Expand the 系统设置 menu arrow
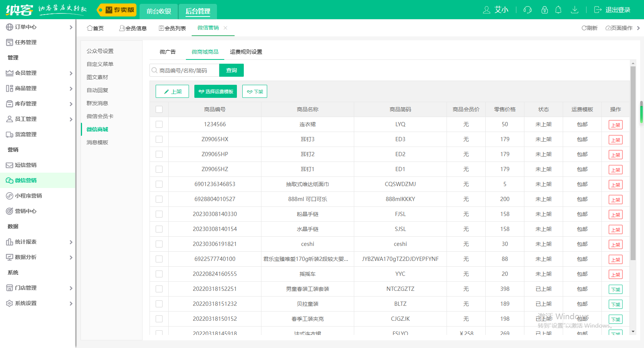644x348 pixels. [71, 303]
